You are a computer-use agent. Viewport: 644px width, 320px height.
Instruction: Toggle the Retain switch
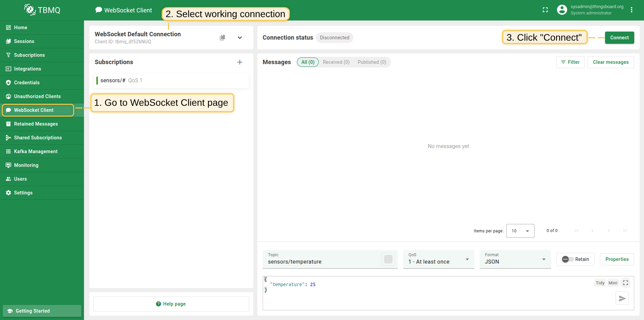(568, 259)
